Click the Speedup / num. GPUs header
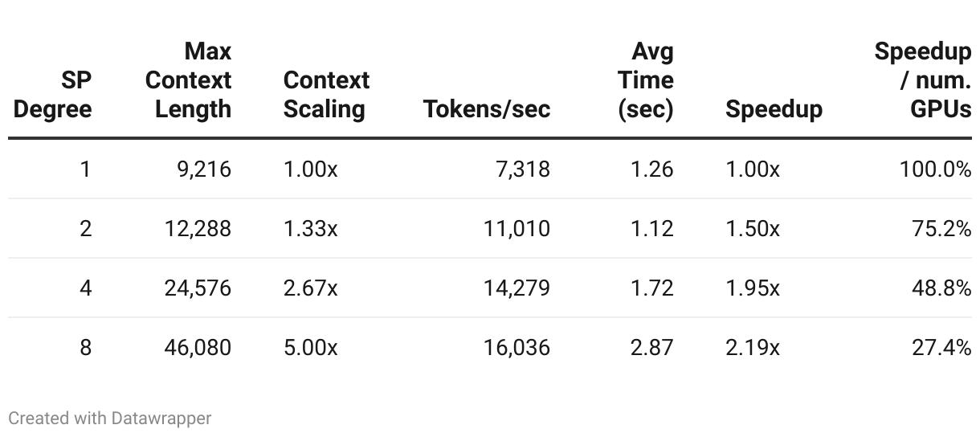The image size is (980, 437). pos(923,80)
